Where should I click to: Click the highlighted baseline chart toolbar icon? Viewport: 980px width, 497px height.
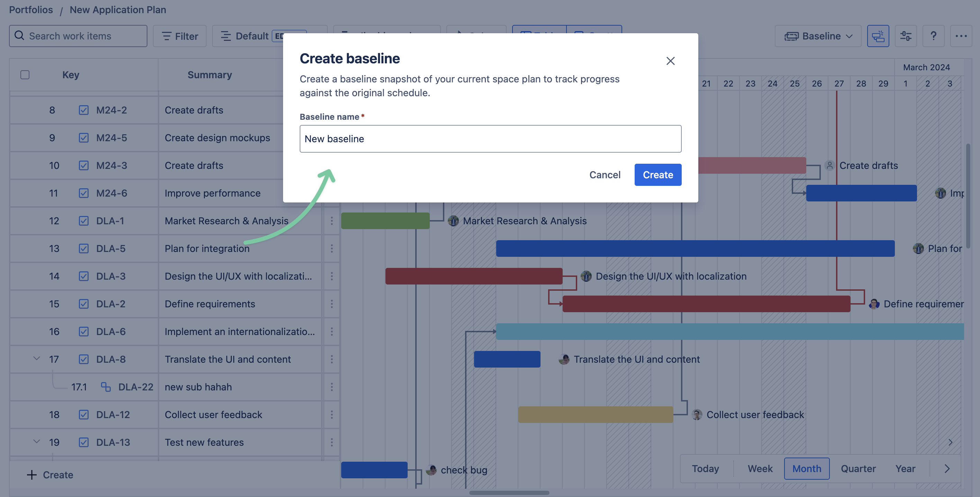pyautogui.click(x=878, y=36)
